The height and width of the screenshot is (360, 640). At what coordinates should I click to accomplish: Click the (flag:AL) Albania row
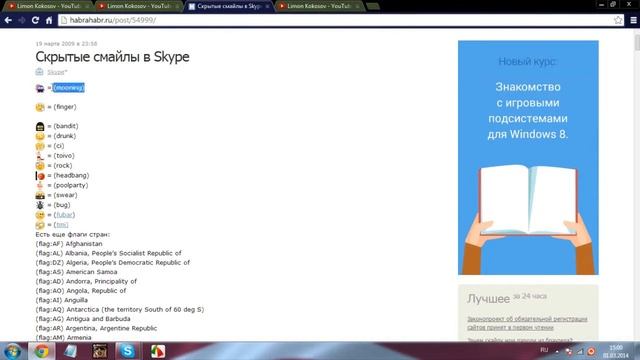[x=109, y=253]
